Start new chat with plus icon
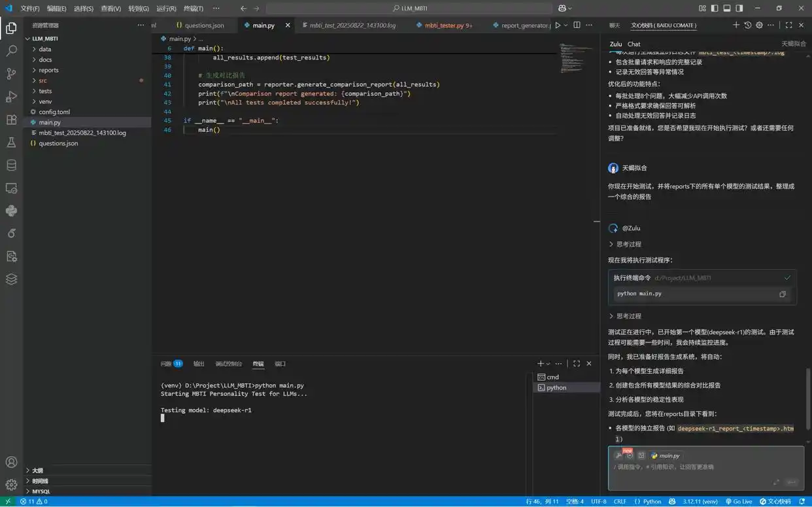Screen dimensions: 812x507 point(736,25)
